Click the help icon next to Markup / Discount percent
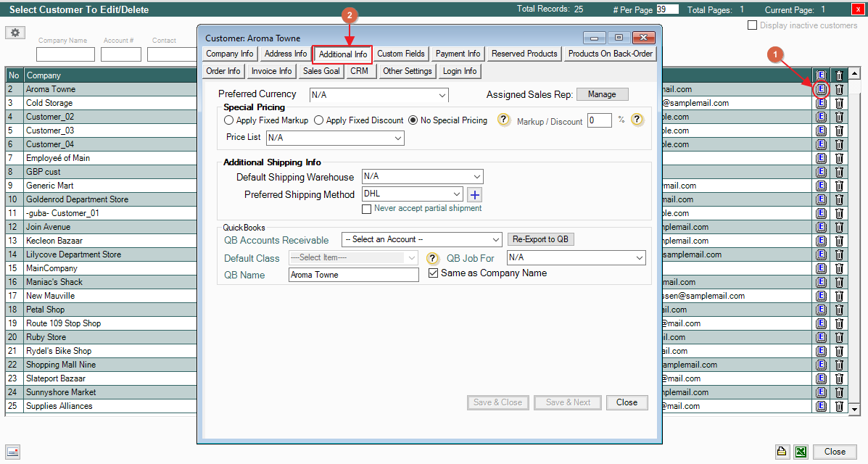This screenshot has width=868, height=464. coord(637,120)
